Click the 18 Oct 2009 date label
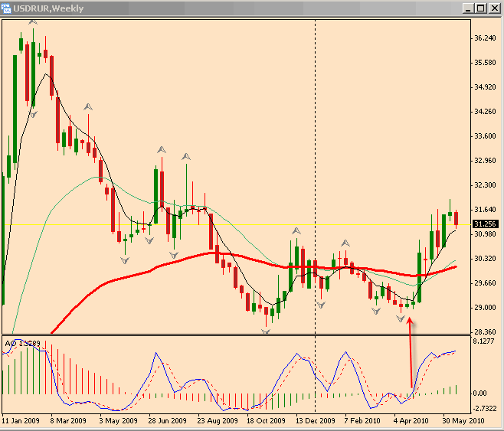 coord(266,420)
